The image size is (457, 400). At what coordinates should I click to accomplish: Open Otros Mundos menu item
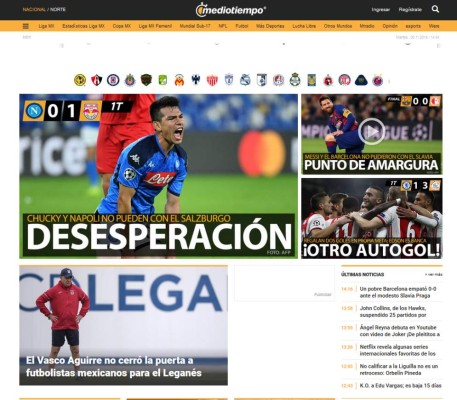point(338,26)
